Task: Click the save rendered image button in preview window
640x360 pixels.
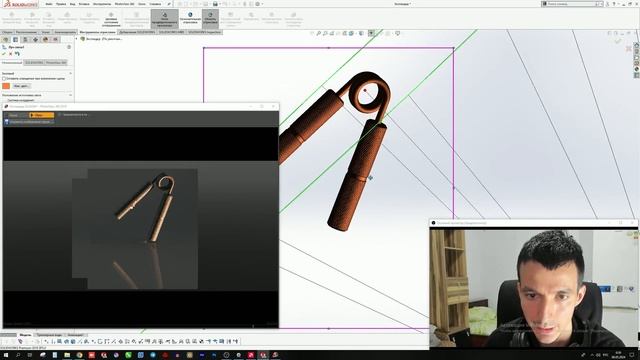Action: (29, 122)
